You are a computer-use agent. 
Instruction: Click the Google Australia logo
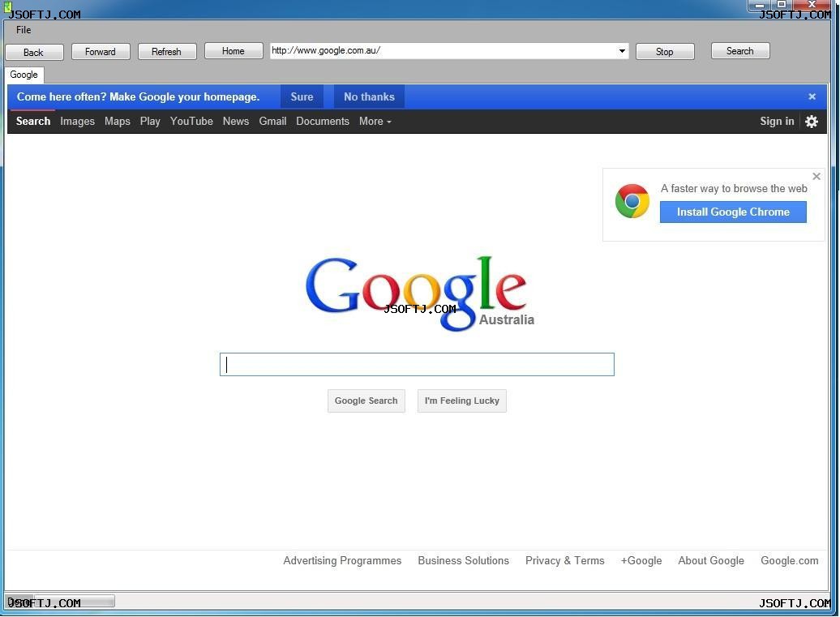coord(420,293)
